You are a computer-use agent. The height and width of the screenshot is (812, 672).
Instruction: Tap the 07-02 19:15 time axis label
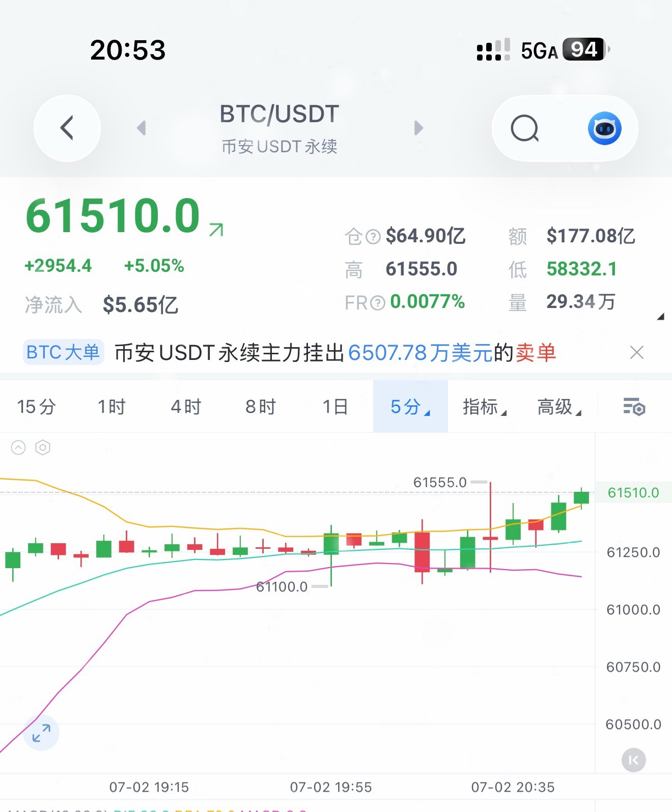tap(149, 788)
